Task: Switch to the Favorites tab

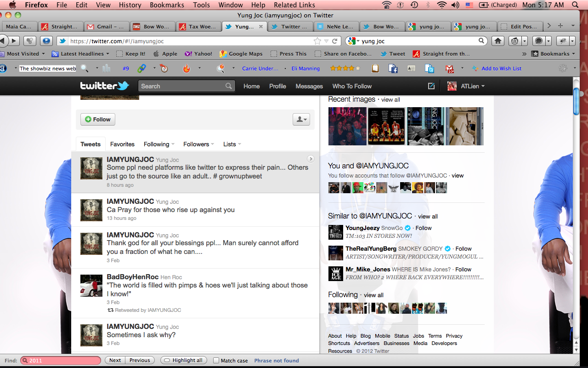Action: coord(122,144)
